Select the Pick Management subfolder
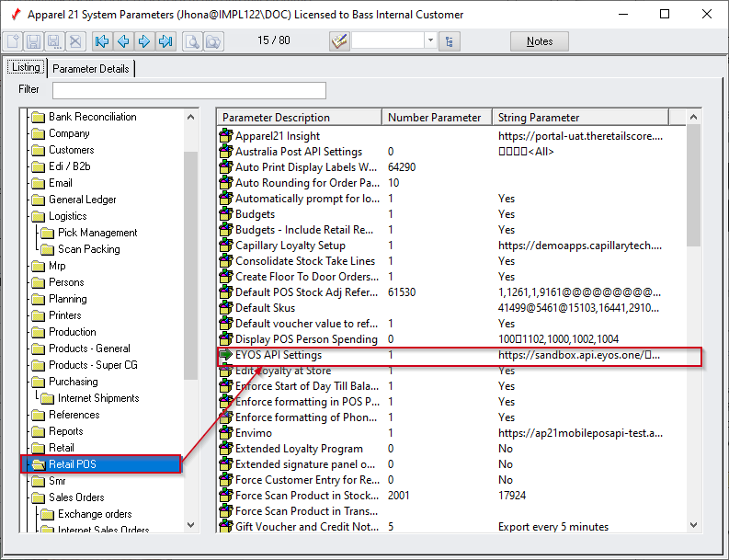This screenshot has height=560, width=729. pos(89,233)
